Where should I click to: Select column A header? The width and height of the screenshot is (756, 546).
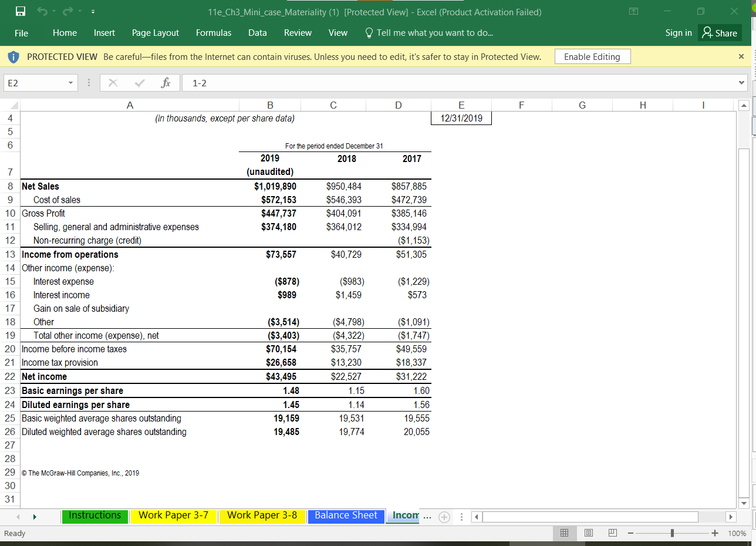click(x=130, y=105)
